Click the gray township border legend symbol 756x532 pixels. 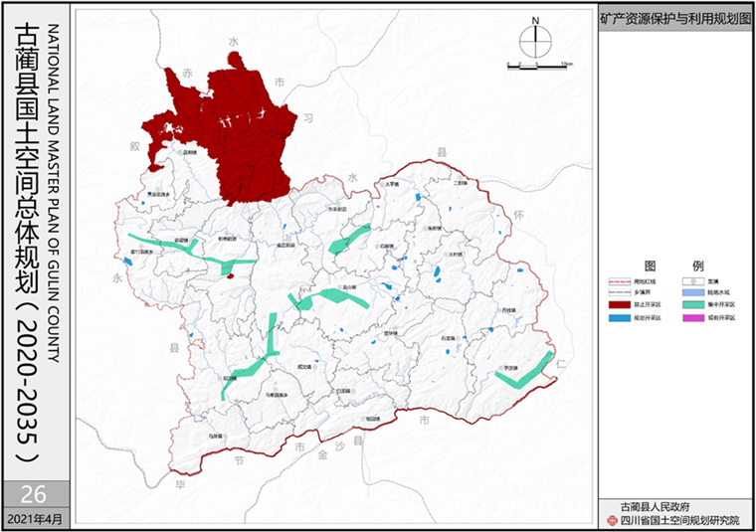(x=619, y=294)
